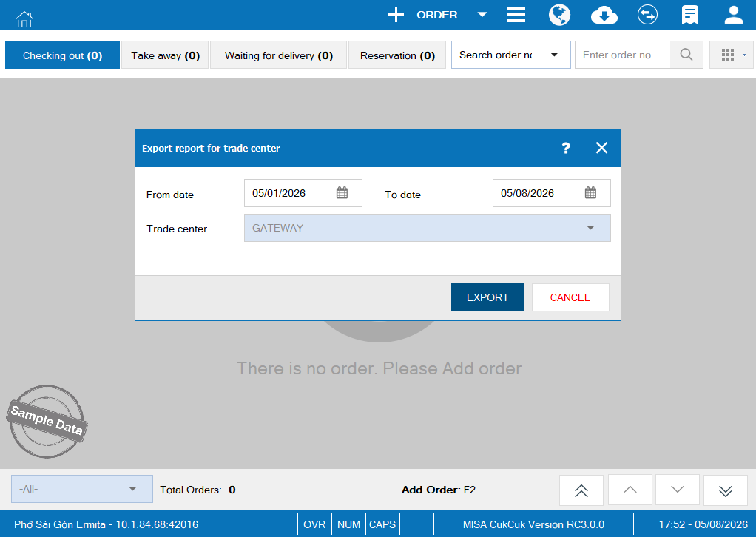Open the To date calendar picker

pos(590,193)
